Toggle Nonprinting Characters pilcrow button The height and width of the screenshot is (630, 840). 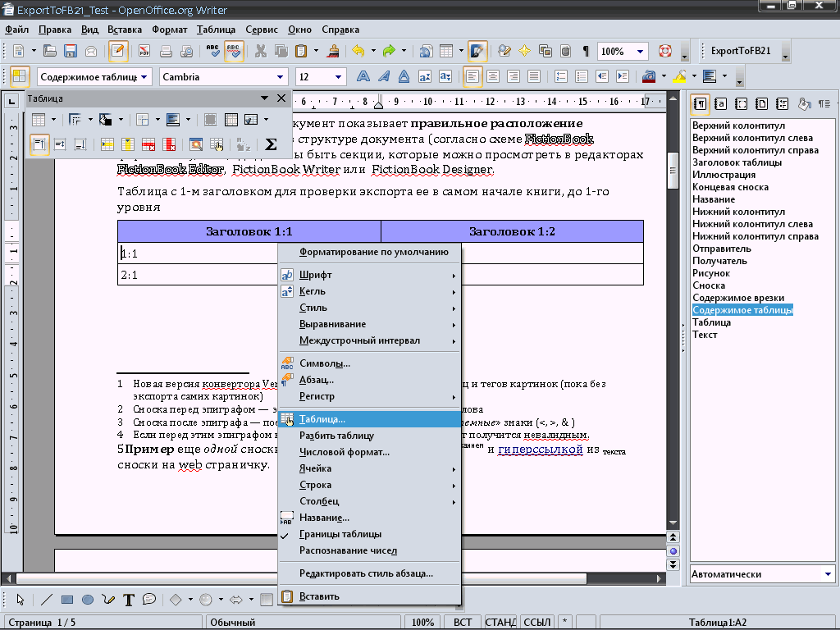click(586, 51)
